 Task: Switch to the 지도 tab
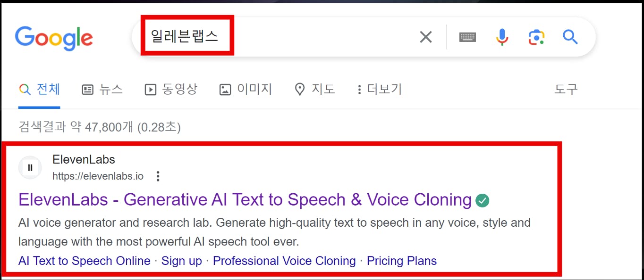tap(314, 89)
